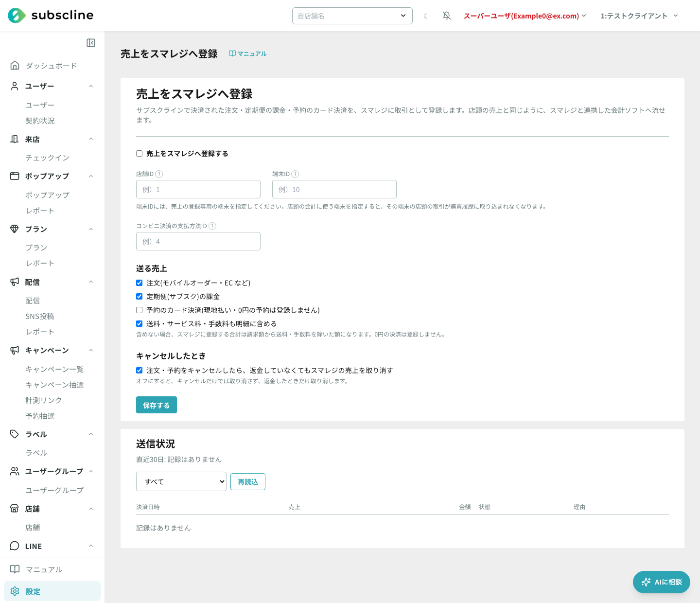Uncheck 定期便(サブスク)の課金 checkbox
Image resolution: width=700 pixels, height=603 pixels.
coord(140,297)
